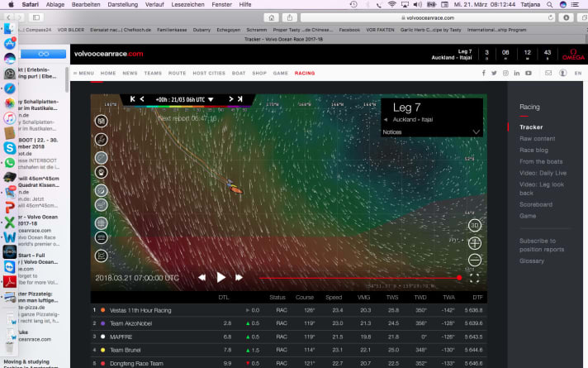Viewport: 588px width, 368px height.
Task: Zoom in the map with plus button
Action: (x=474, y=243)
